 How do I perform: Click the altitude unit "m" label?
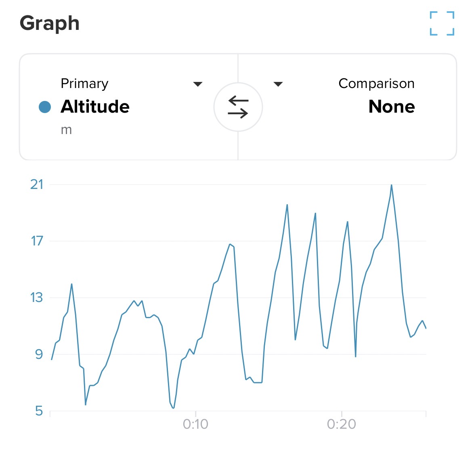click(66, 130)
